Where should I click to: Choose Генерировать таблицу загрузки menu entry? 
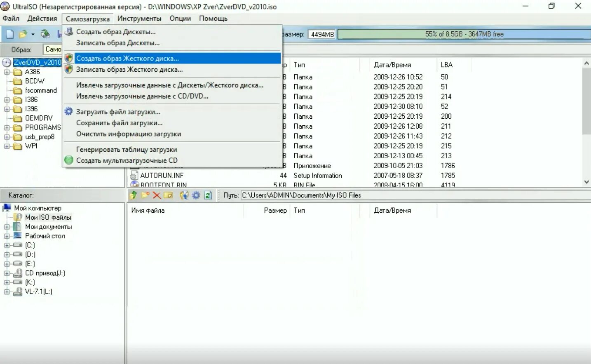click(x=172, y=150)
